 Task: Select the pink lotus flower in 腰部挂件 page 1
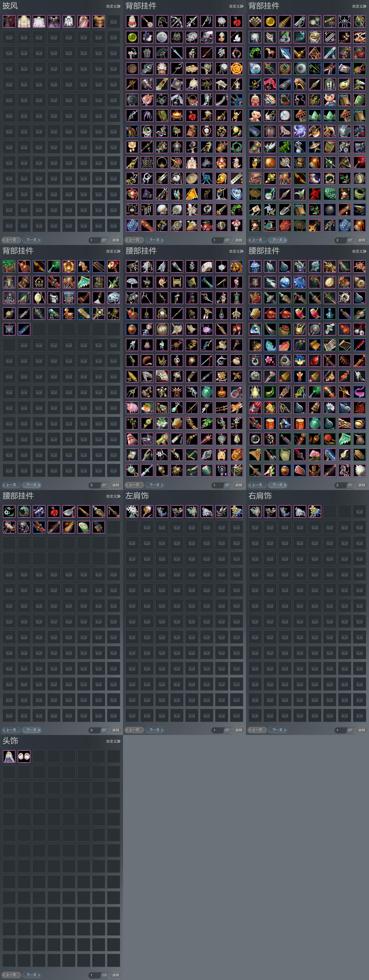(206, 329)
